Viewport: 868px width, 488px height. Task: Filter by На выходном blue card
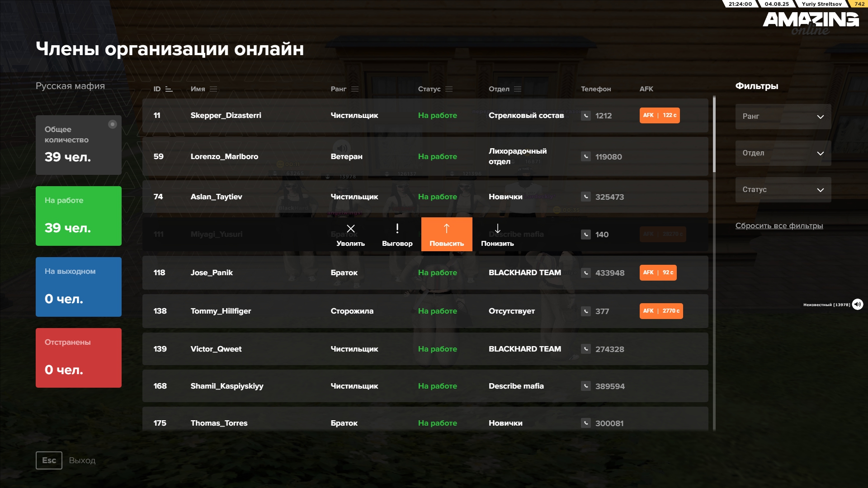tap(79, 287)
